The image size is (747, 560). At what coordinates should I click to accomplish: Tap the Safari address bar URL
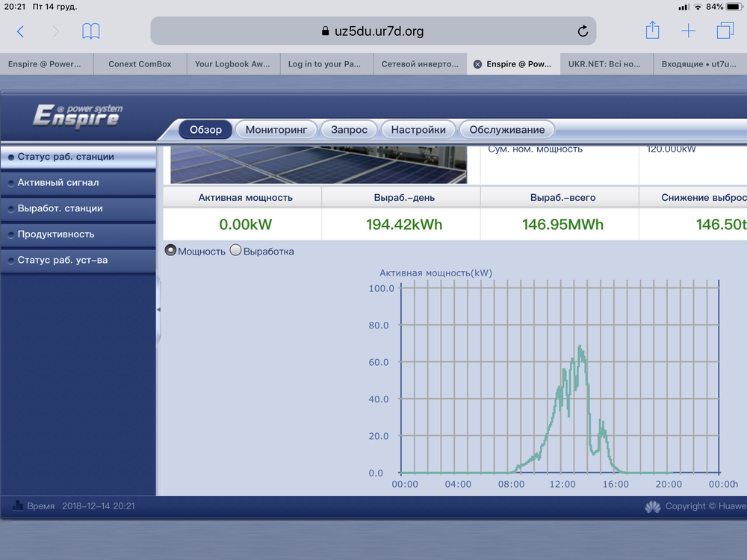373,31
